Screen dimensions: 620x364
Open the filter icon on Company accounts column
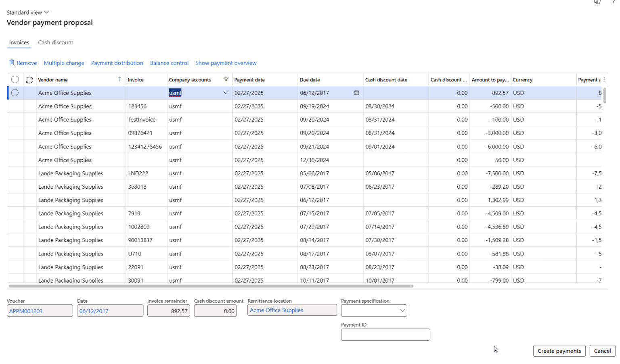pyautogui.click(x=226, y=79)
